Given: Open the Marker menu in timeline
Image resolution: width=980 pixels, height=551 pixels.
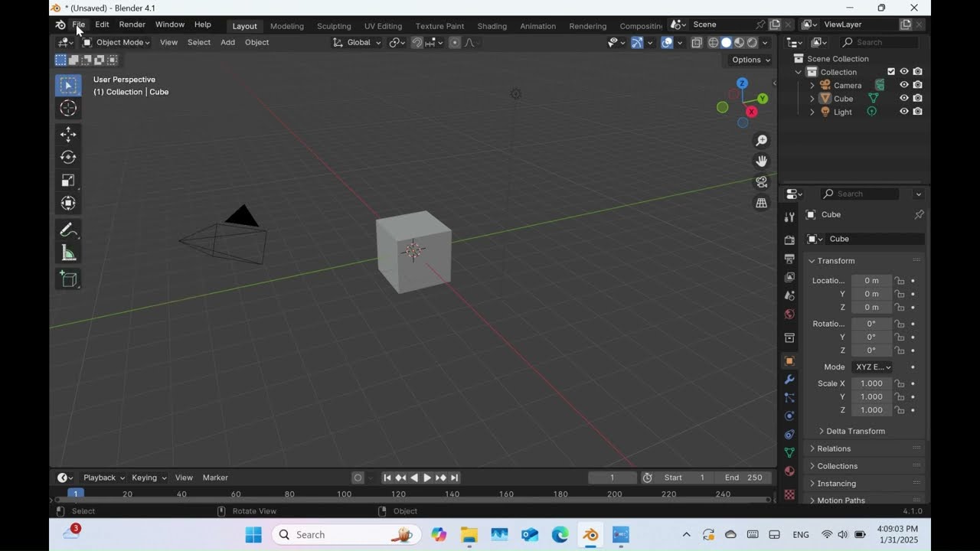Looking at the screenshot, I should pyautogui.click(x=215, y=478).
